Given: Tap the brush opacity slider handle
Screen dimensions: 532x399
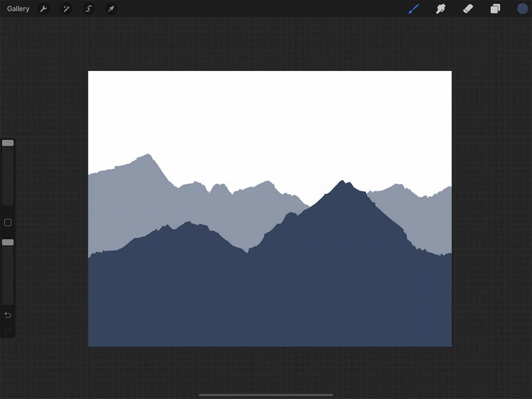Looking at the screenshot, I should (7, 242).
